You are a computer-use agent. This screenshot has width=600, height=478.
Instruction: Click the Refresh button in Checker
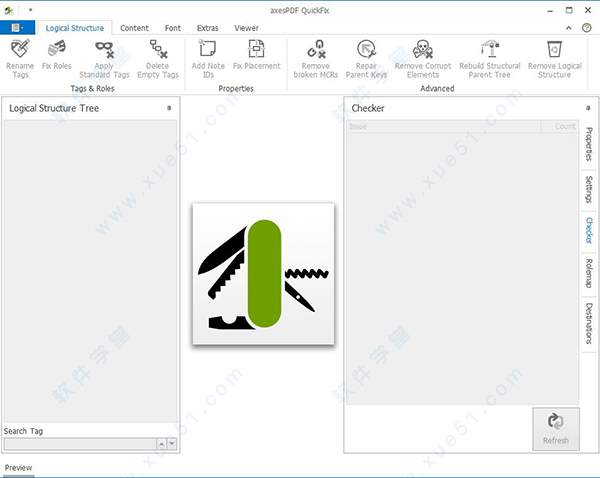[556, 429]
